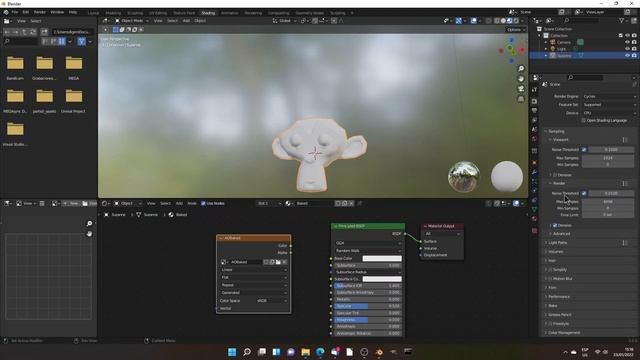Screen dimensions: 640x360
Task: Toggle the Render Denoise checkbox
Action: pyautogui.click(x=555, y=225)
